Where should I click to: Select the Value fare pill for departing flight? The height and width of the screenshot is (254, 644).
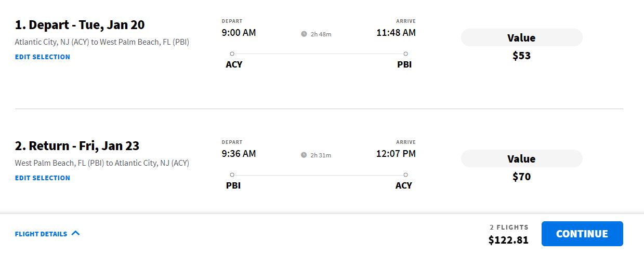(x=521, y=38)
